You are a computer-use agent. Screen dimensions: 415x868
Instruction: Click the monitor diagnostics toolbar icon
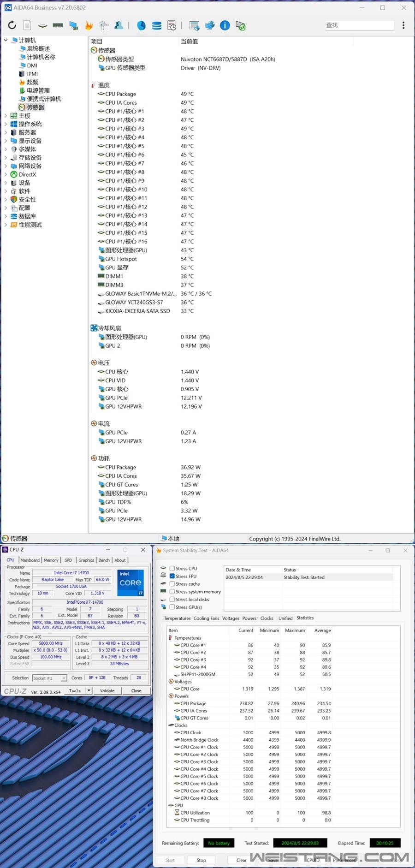point(73,25)
